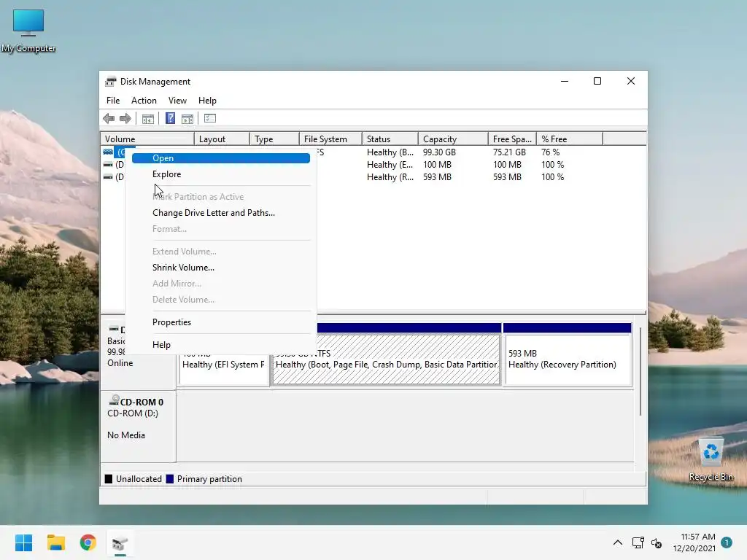Click the Online disk status text
Image resolution: width=747 pixels, height=560 pixels.
tap(120, 363)
